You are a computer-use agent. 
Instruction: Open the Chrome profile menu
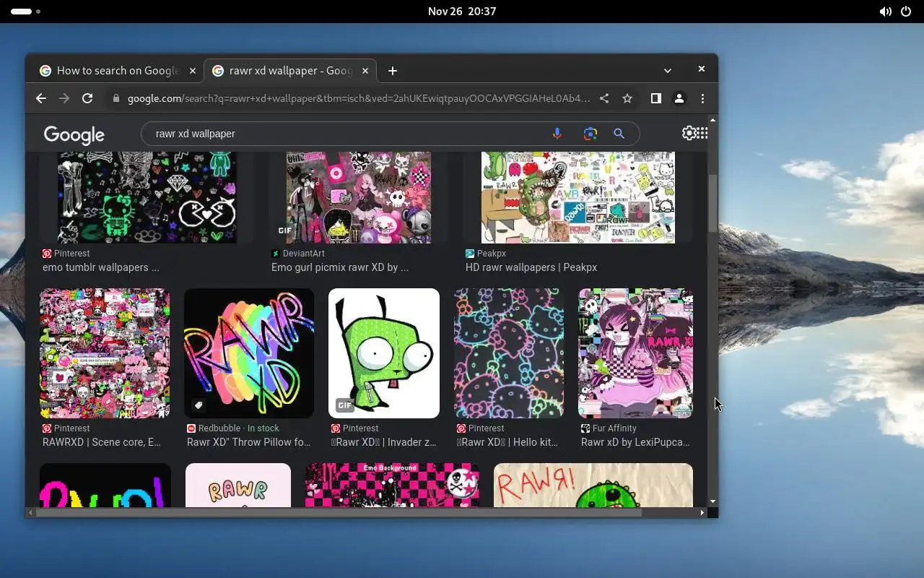tap(679, 98)
